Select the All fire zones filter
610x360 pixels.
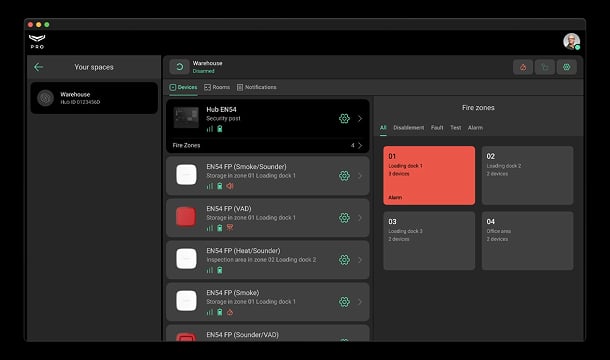tap(383, 128)
